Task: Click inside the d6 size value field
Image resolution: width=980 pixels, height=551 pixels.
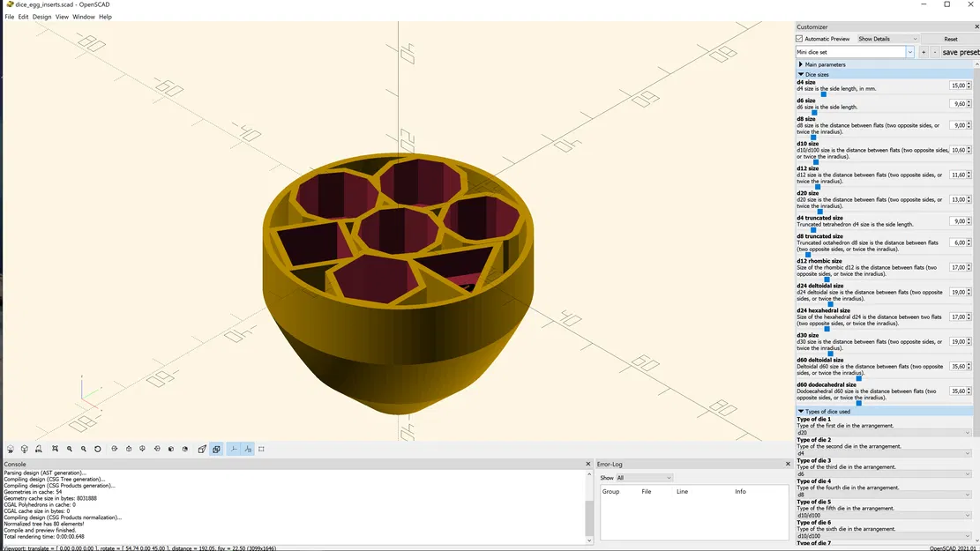Action: pyautogui.click(x=956, y=103)
